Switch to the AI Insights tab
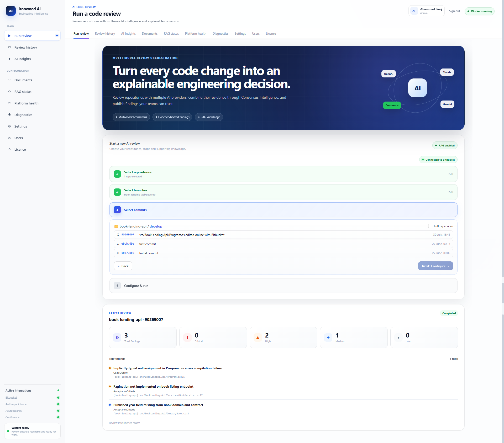Screen dimensions: 504x443 coord(128,34)
